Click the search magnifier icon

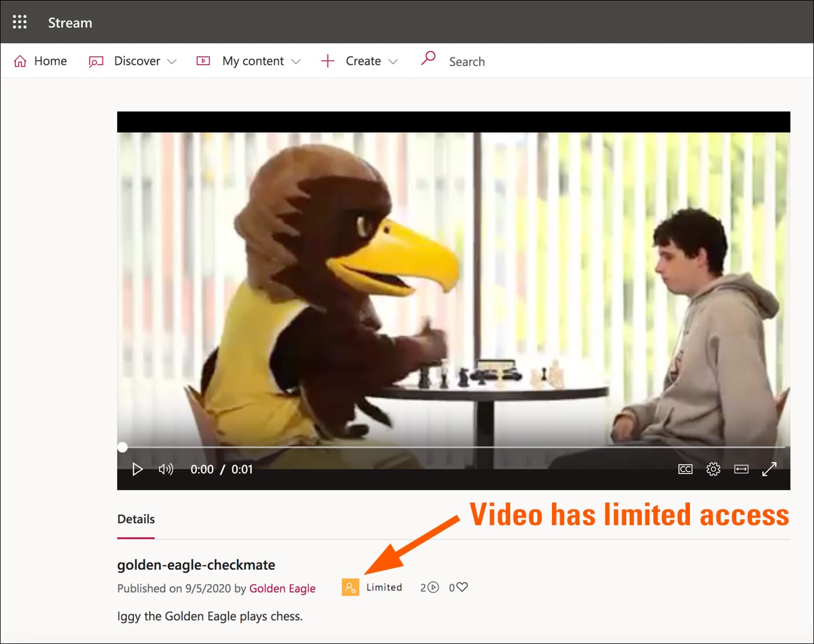[x=428, y=59]
